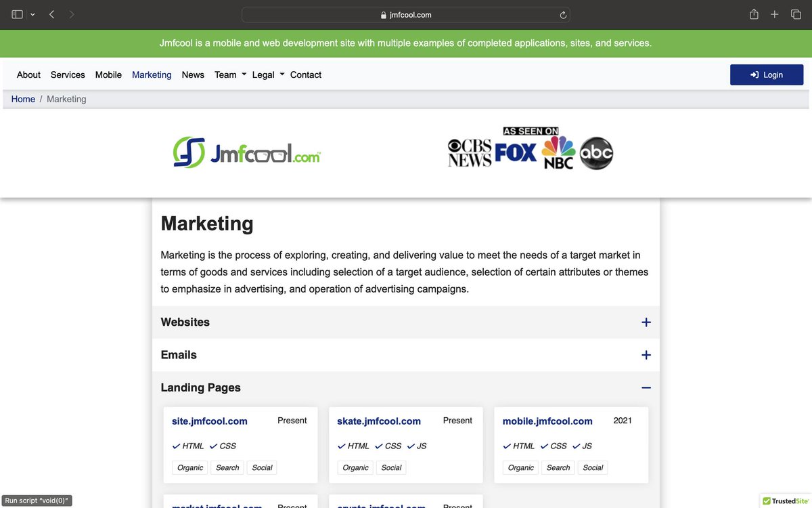The width and height of the screenshot is (812, 508).
Task: Expand Emails with its plus icon
Action: point(646,355)
